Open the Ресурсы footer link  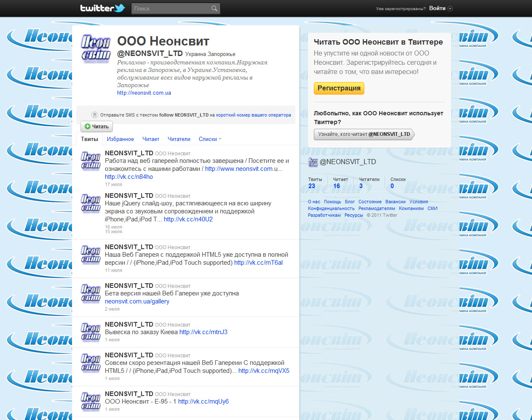[353, 215]
